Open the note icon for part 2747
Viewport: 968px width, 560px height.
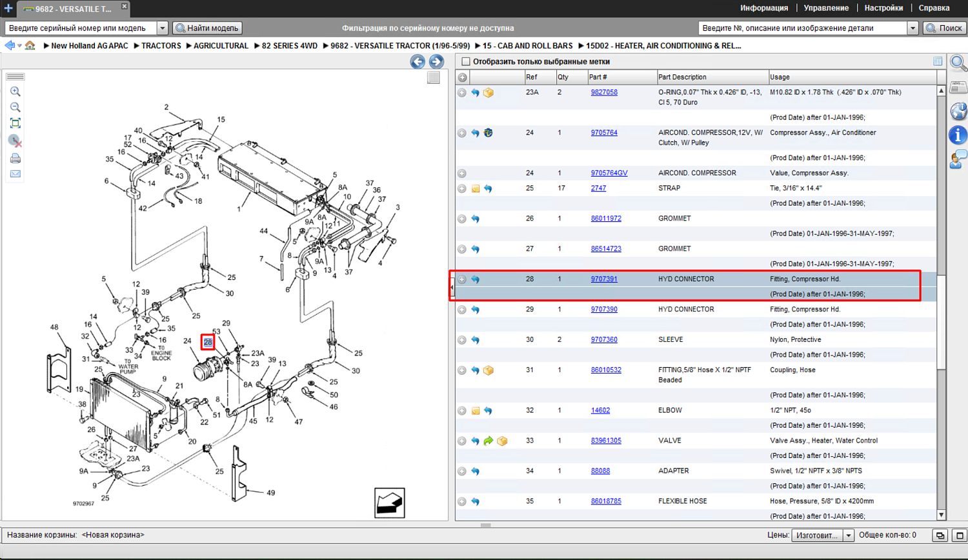pos(476,188)
